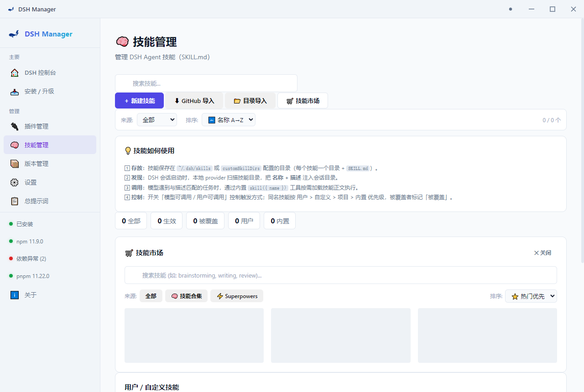Click the middle loading skill card placeholder

(x=341, y=335)
